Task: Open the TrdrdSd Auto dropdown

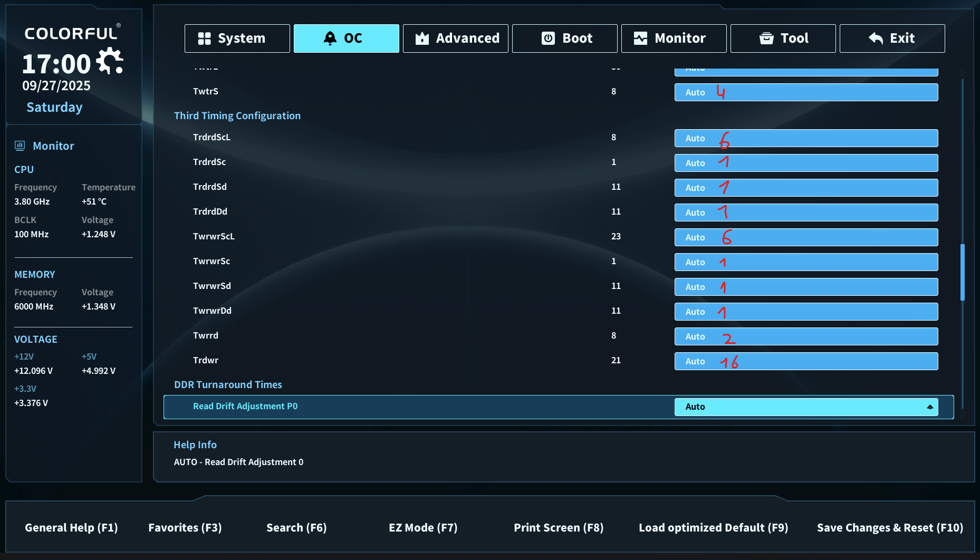Action: tap(806, 188)
